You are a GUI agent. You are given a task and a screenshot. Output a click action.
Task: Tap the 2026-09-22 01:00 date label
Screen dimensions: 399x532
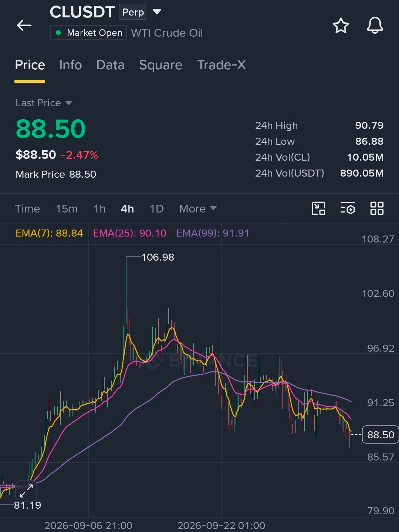[x=221, y=526]
